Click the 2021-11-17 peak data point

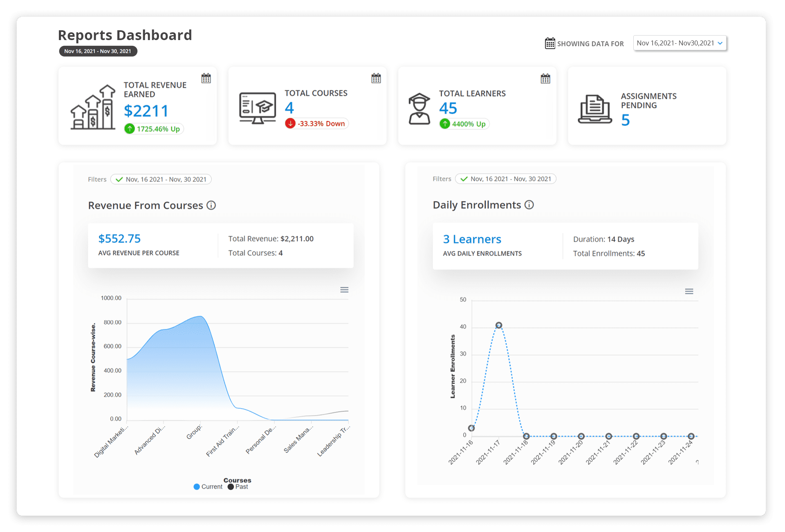(x=499, y=325)
